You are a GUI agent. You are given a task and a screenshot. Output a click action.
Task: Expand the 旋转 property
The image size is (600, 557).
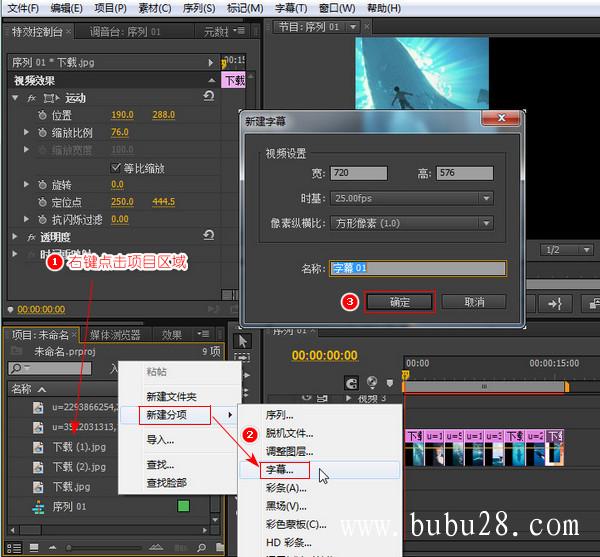click(x=26, y=184)
